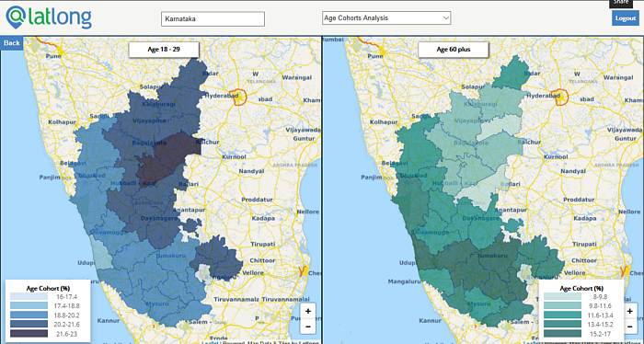This screenshot has width=644, height=344.
Task: Click Proddatur label on the left map
Action: point(257,200)
